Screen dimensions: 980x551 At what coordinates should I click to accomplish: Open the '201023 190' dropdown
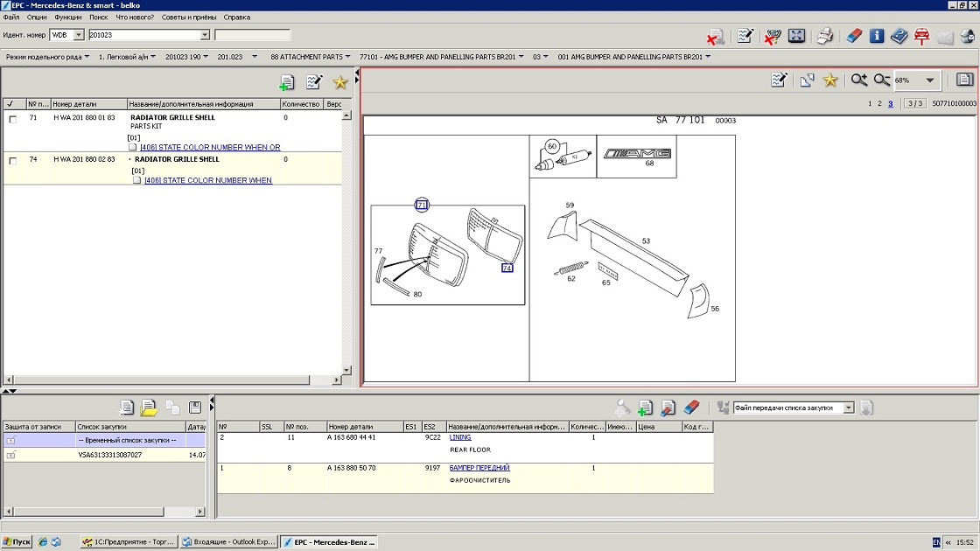pos(186,57)
